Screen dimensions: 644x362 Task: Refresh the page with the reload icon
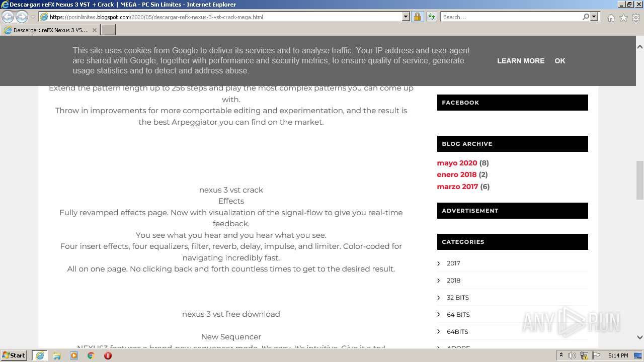[431, 17]
